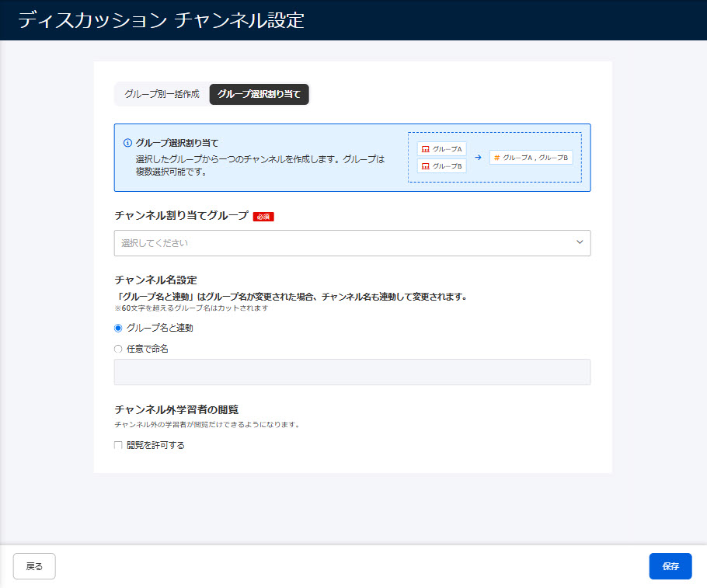
Task: Click the chevron arrow of the group select
Action: 580,242
